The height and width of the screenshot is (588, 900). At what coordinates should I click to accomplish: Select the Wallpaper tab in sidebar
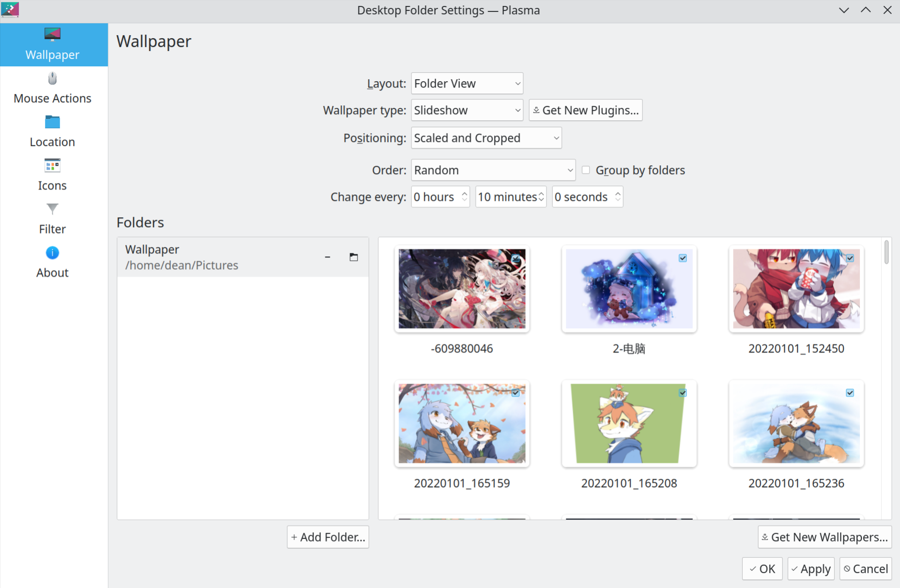tap(52, 45)
